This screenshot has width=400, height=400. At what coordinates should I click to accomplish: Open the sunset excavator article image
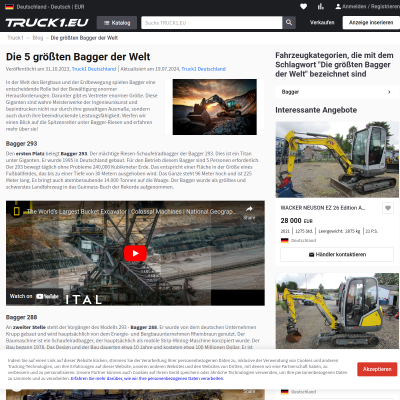[215, 107]
